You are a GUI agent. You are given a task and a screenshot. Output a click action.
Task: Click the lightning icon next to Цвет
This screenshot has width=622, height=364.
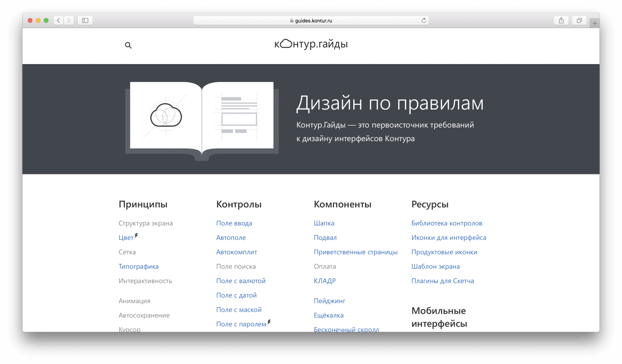coord(136,236)
